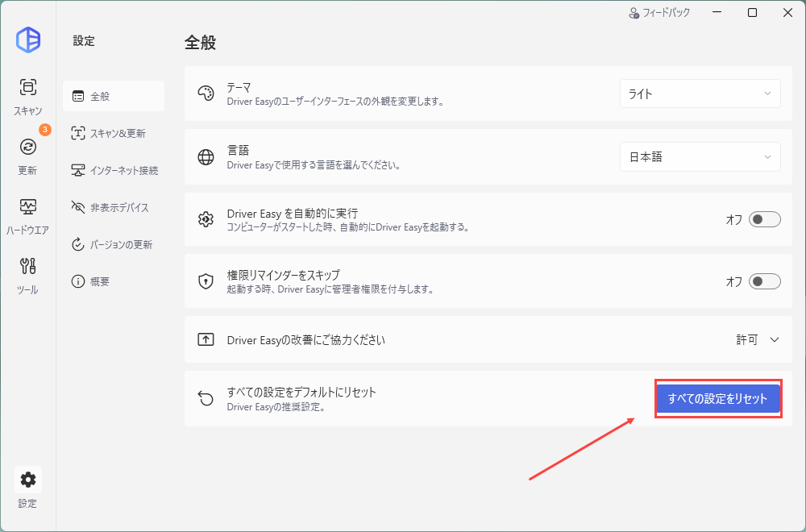The image size is (806, 532).
Task: Open the テーマ dropdown showing ライト
Action: click(x=700, y=94)
